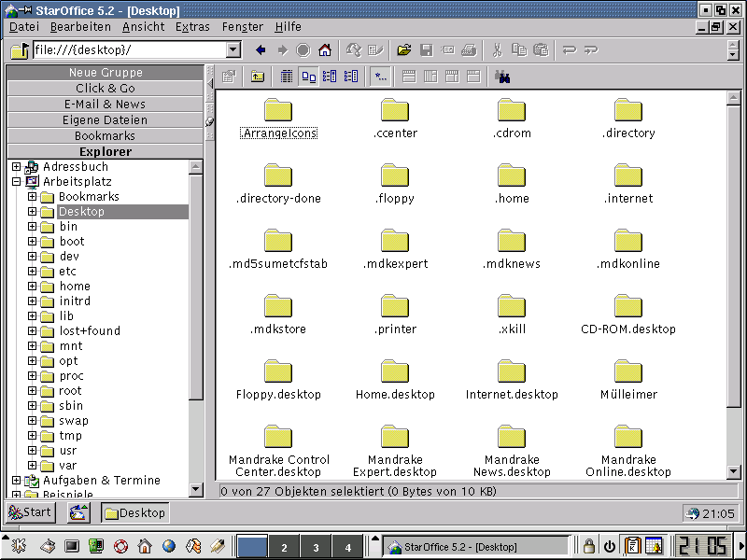This screenshot has width=747, height=560.
Task: Open the Eigene Dateien group
Action: pyautogui.click(x=106, y=119)
